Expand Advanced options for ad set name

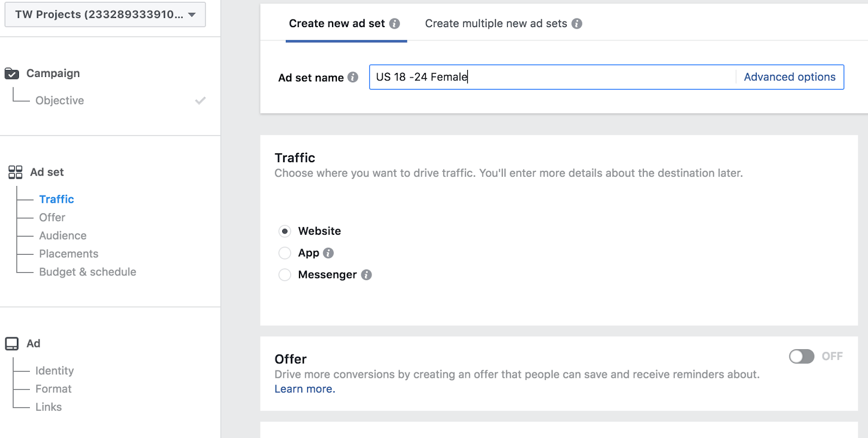789,77
